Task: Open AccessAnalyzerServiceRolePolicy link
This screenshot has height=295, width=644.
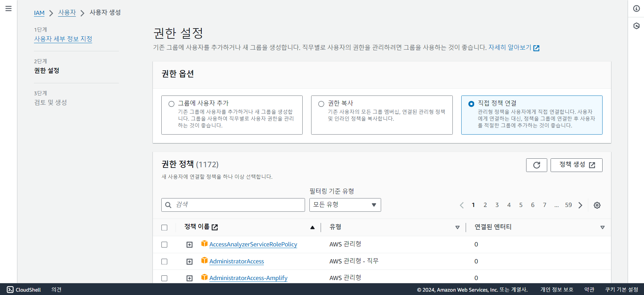Action: (253, 244)
